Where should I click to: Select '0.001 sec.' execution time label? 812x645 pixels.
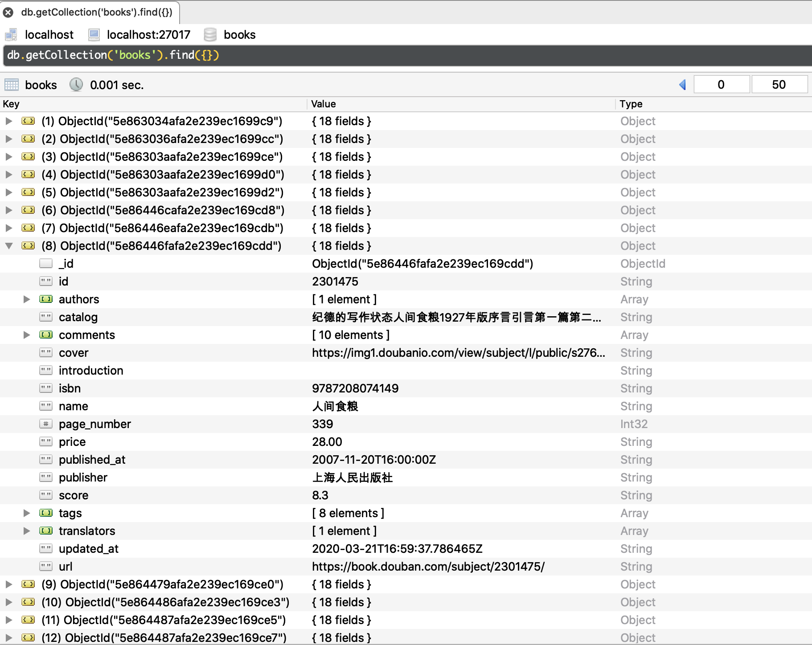click(117, 85)
